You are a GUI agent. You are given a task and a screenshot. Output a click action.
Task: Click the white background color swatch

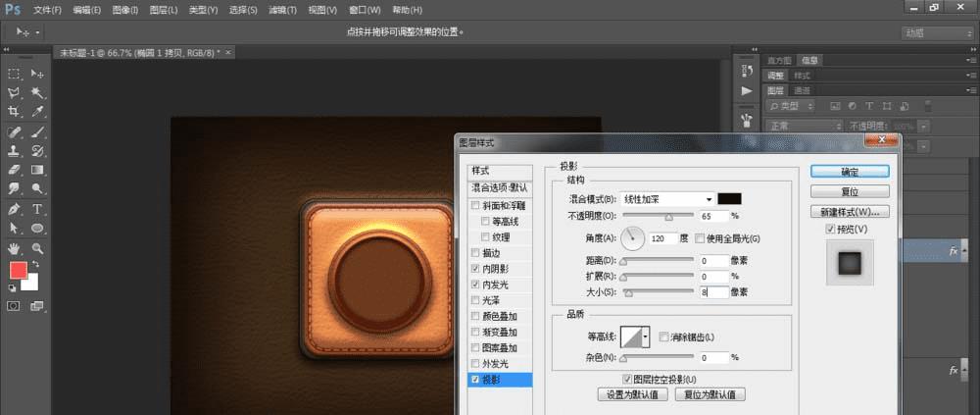31,284
